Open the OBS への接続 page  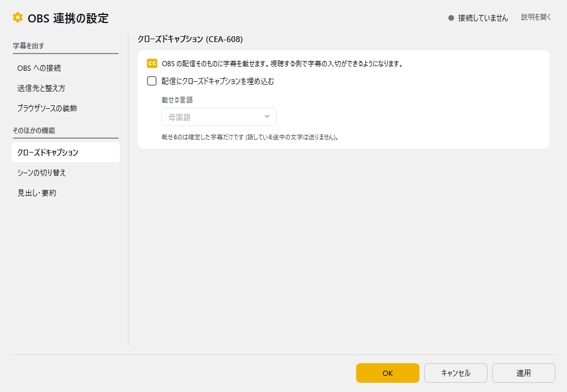point(66,68)
